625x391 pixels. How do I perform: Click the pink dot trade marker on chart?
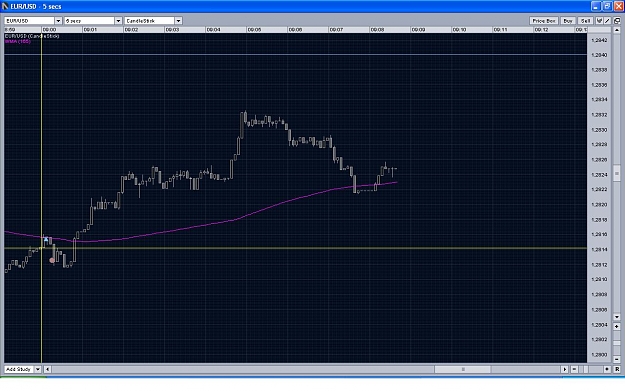[x=52, y=260]
